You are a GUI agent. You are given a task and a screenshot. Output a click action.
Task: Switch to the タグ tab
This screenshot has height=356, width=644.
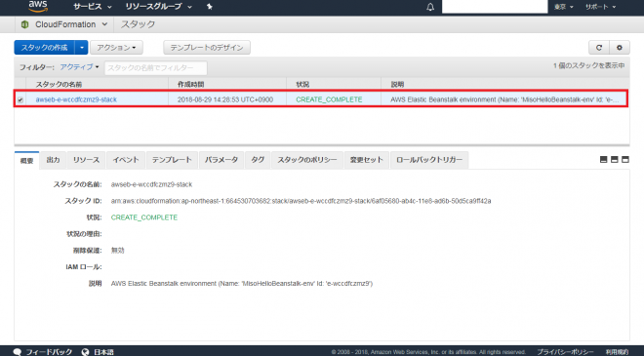pos(258,160)
